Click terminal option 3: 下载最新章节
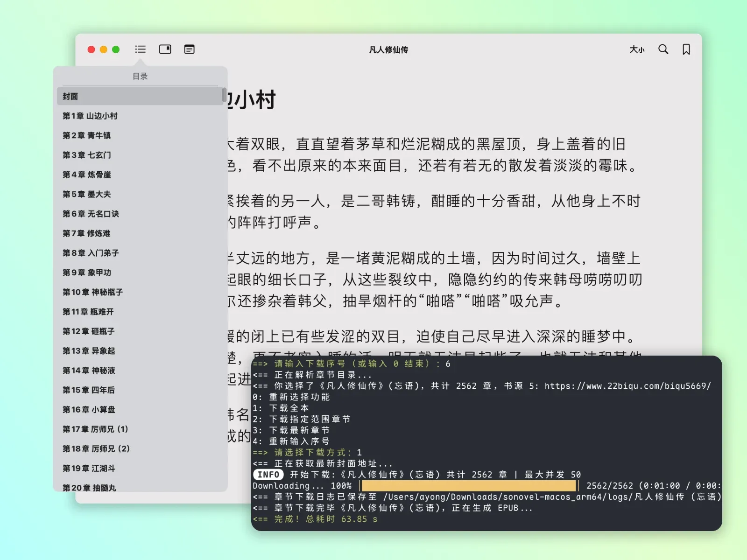Screen dimensions: 747x560 coord(291,430)
